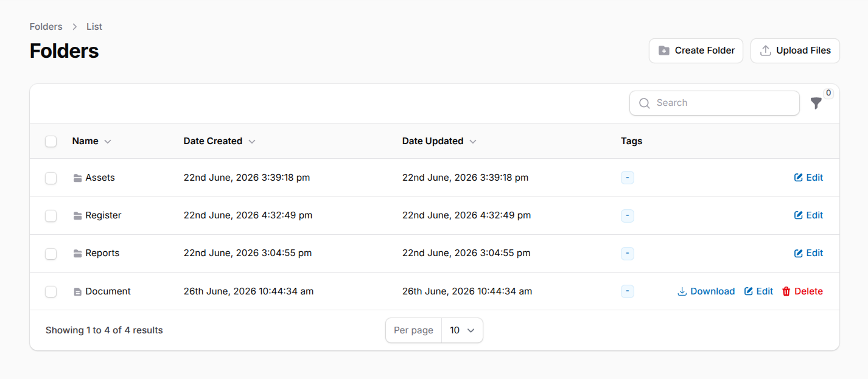This screenshot has width=868, height=379.
Task: Click the Upload Files button
Action: (x=795, y=50)
